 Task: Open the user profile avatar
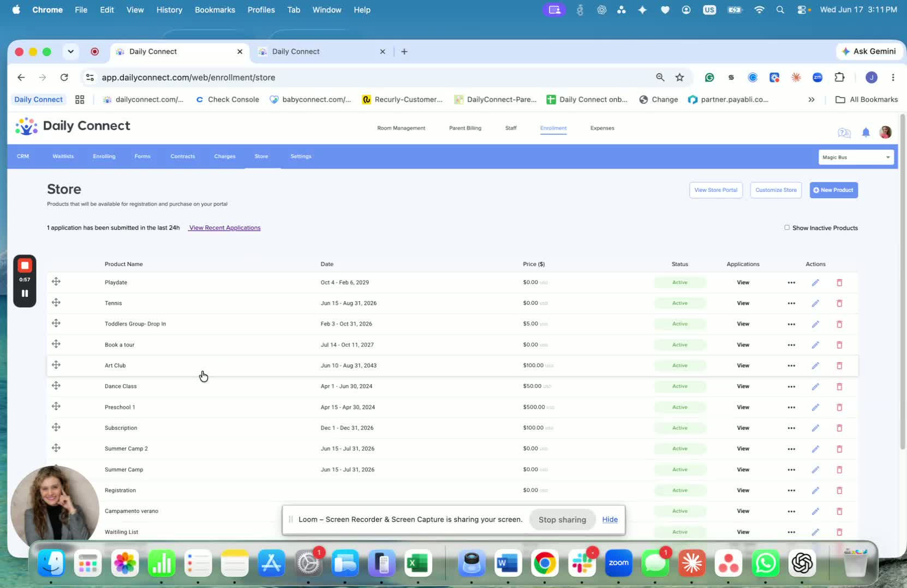point(885,132)
